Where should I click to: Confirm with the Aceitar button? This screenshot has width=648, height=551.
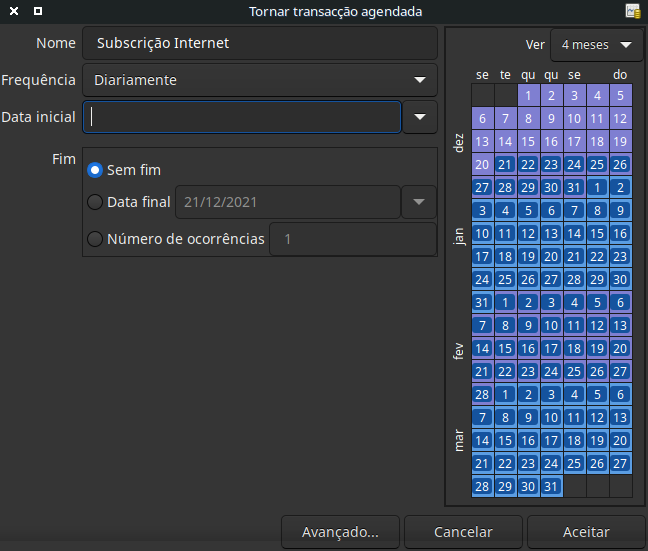(x=586, y=532)
